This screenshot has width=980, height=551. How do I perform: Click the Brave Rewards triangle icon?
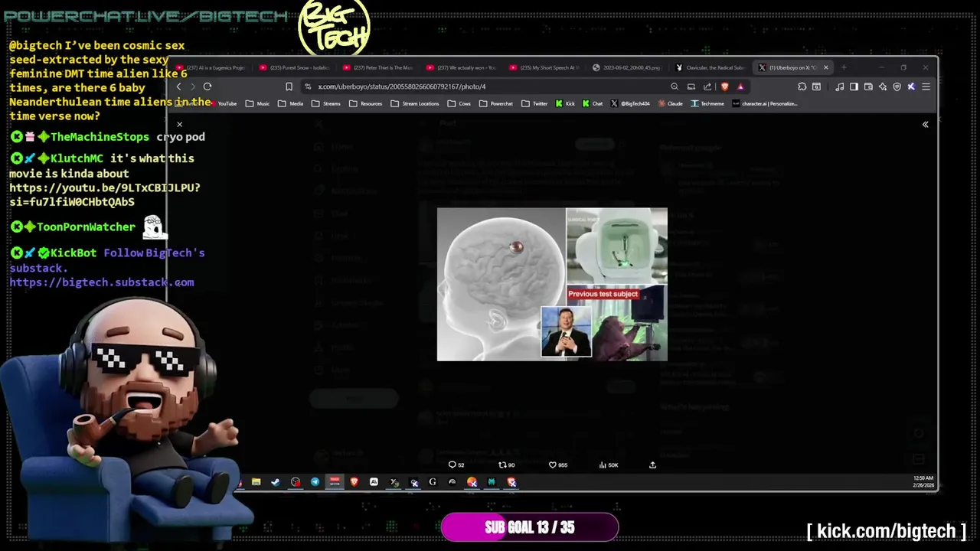click(x=740, y=86)
